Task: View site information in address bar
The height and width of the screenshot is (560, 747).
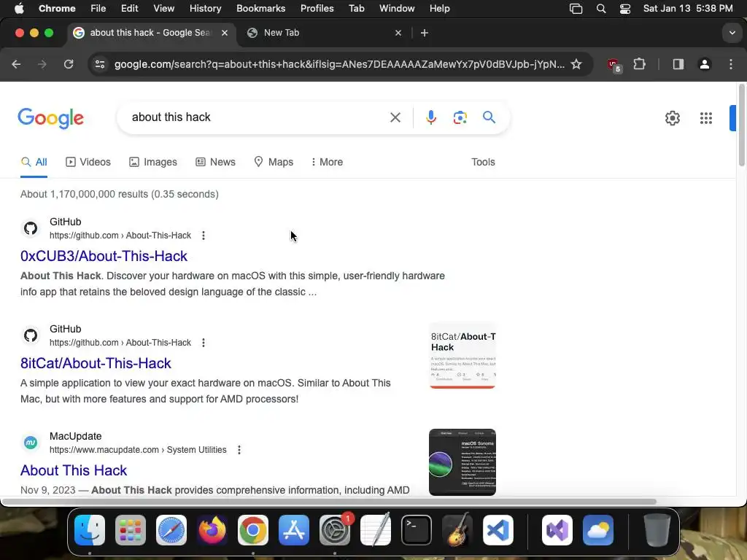Action: click(99, 64)
